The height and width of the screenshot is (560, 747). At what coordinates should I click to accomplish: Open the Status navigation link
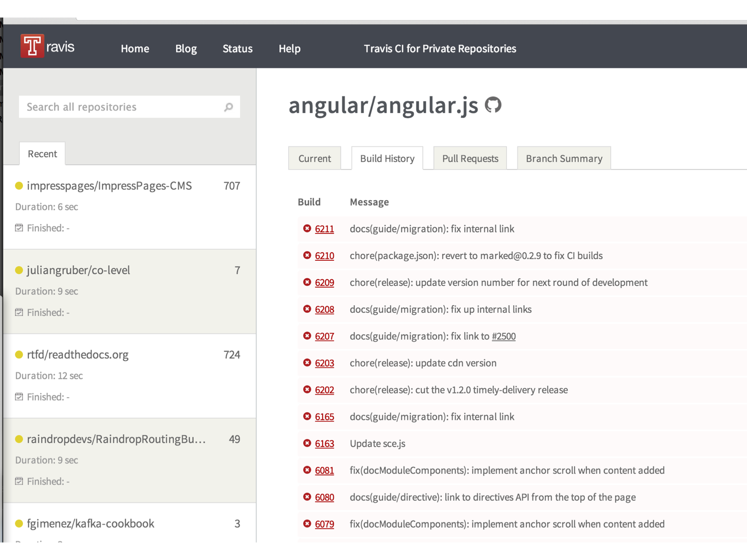click(x=238, y=49)
